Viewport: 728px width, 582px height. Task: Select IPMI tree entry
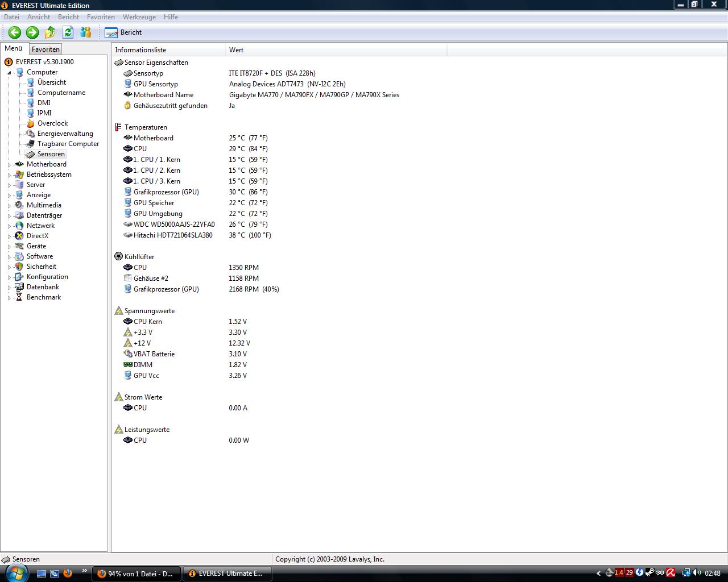pyautogui.click(x=44, y=113)
